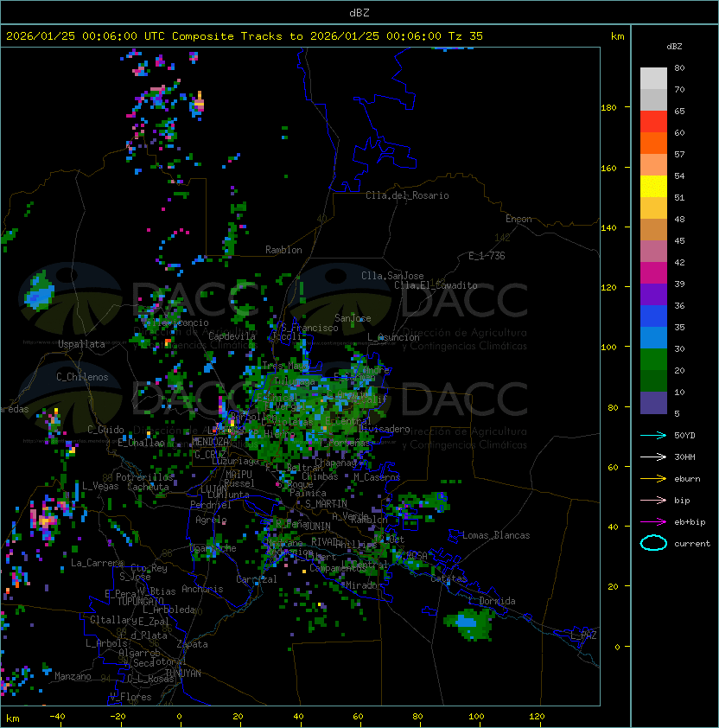Image resolution: width=719 pixels, height=728 pixels.
Task: Pick the light gray 70-80 dBZ swatch
Action: click(653, 78)
